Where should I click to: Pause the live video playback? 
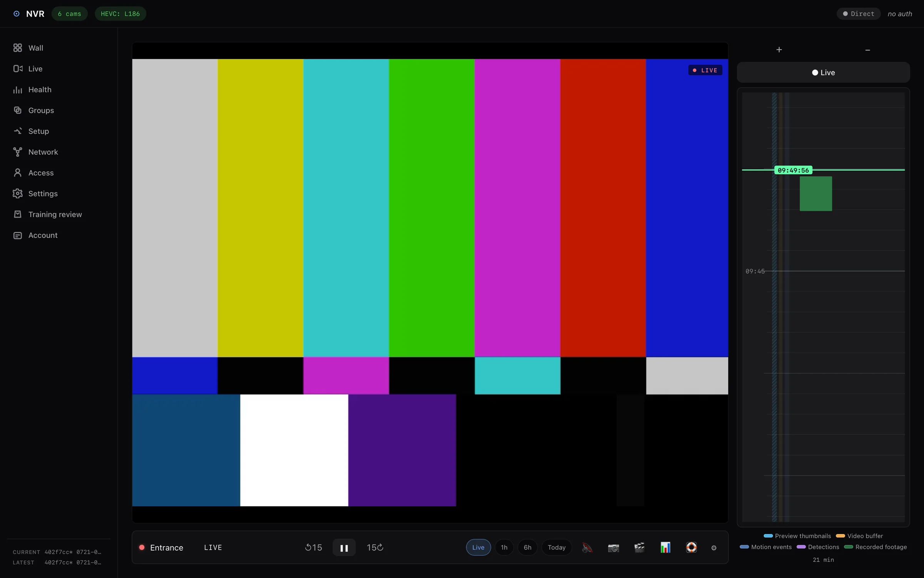[344, 548]
